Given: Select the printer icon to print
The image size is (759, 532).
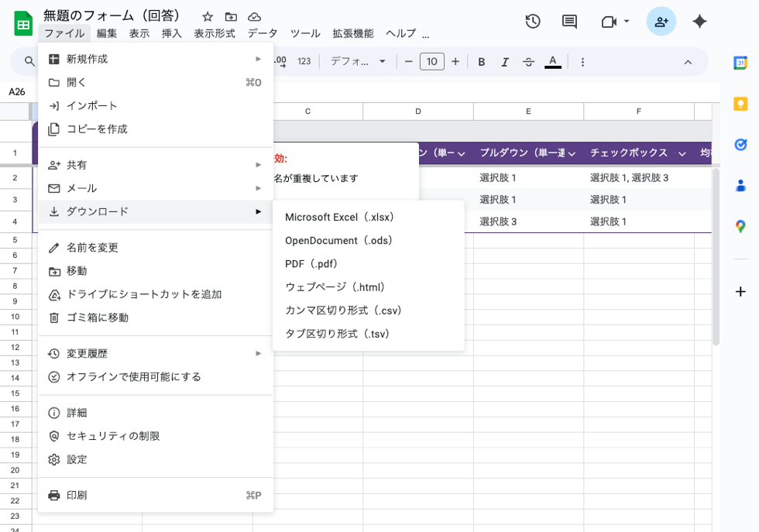Looking at the screenshot, I should 53,495.
